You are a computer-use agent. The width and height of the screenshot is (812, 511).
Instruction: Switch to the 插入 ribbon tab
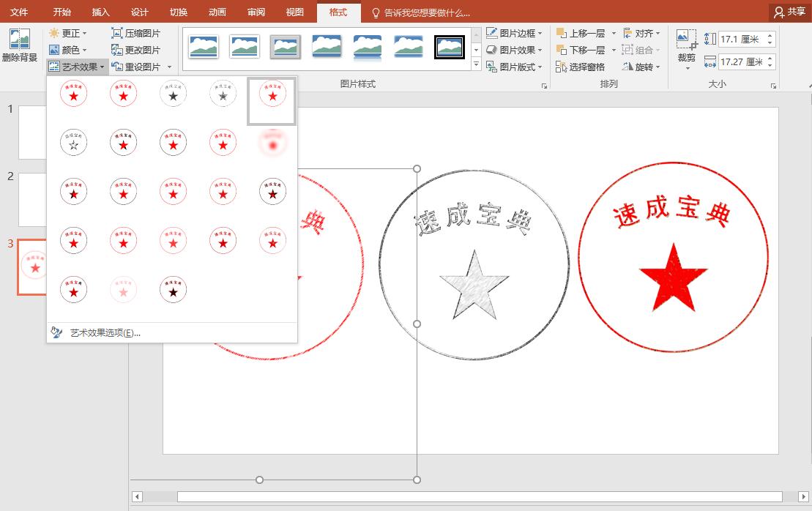100,12
